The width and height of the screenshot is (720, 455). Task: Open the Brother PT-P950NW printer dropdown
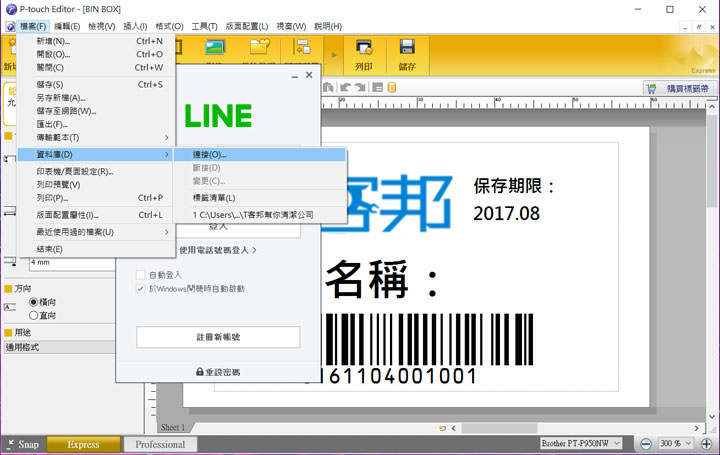tap(617, 443)
